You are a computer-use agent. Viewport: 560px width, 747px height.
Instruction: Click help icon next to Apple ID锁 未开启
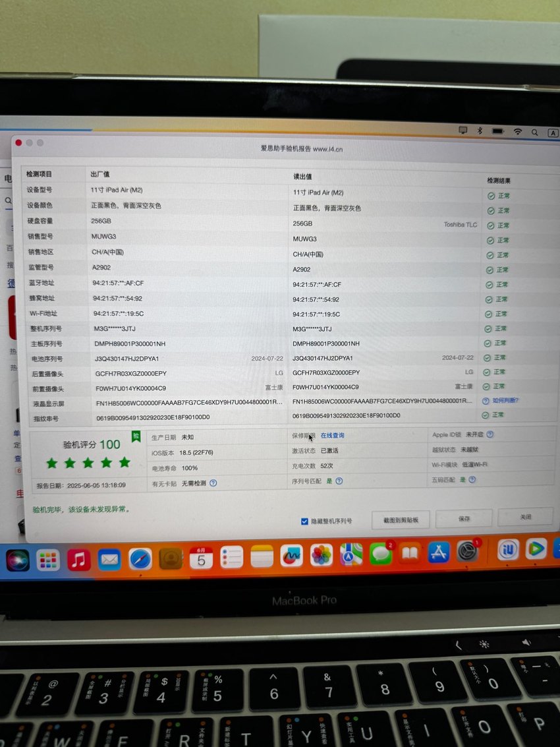tap(490, 434)
